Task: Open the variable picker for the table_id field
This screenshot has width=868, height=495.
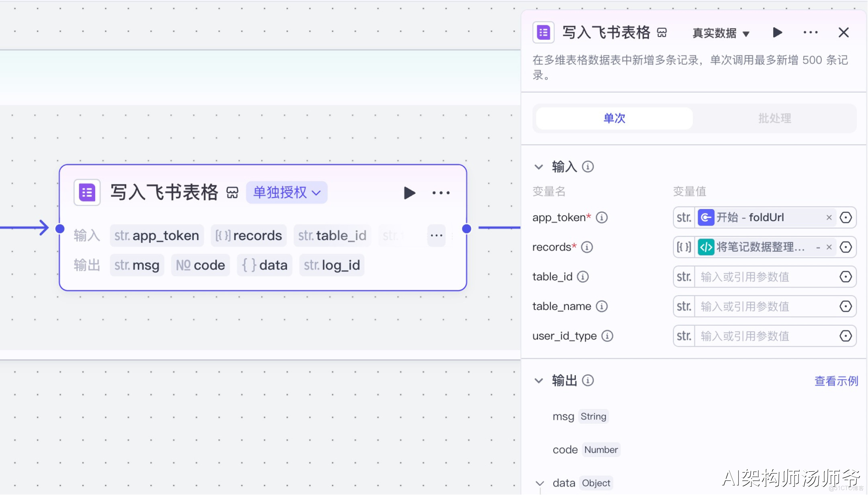Action: tap(845, 277)
